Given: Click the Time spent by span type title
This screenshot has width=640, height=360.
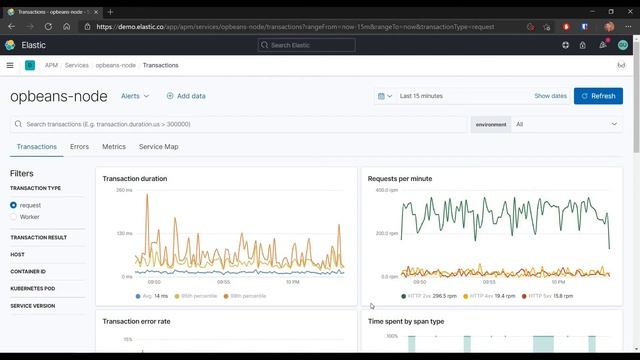Looking at the screenshot, I should click(x=406, y=322).
